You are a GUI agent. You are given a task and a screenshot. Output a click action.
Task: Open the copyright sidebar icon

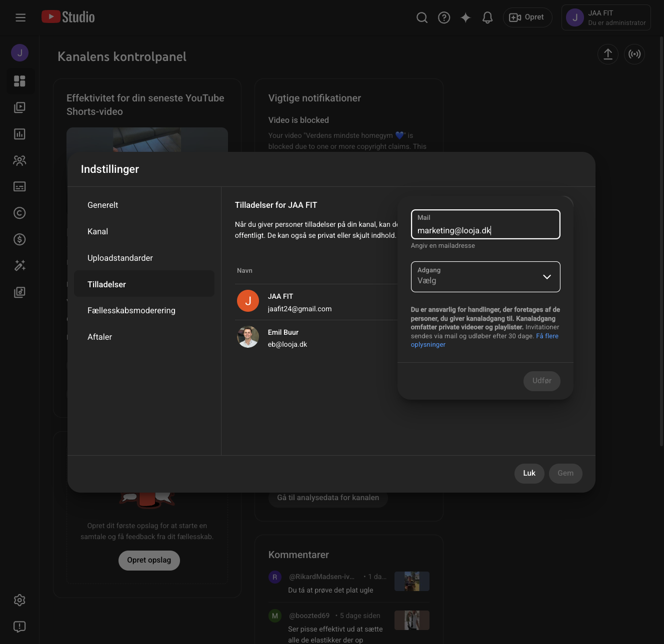click(19, 213)
